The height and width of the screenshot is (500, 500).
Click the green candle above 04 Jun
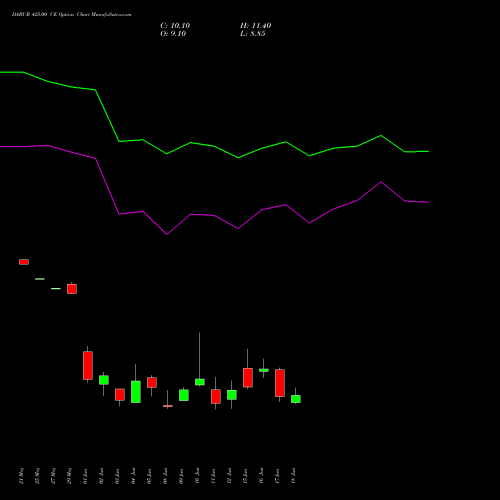pyautogui.click(x=136, y=392)
